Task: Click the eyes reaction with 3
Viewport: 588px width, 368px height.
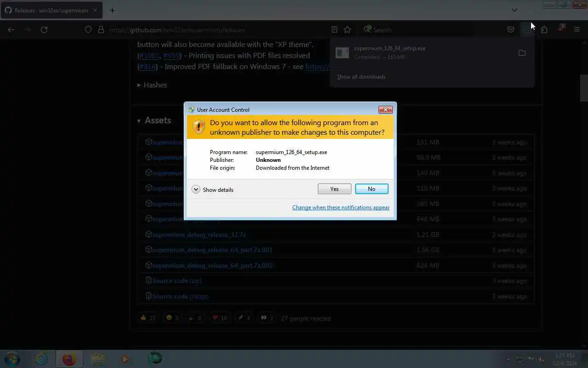Action: coord(267,318)
